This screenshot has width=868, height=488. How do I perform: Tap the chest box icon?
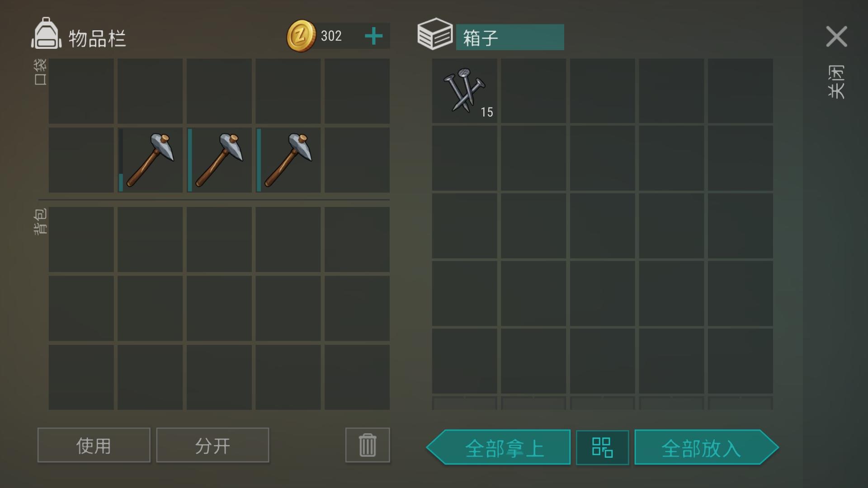[x=434, y=34]
